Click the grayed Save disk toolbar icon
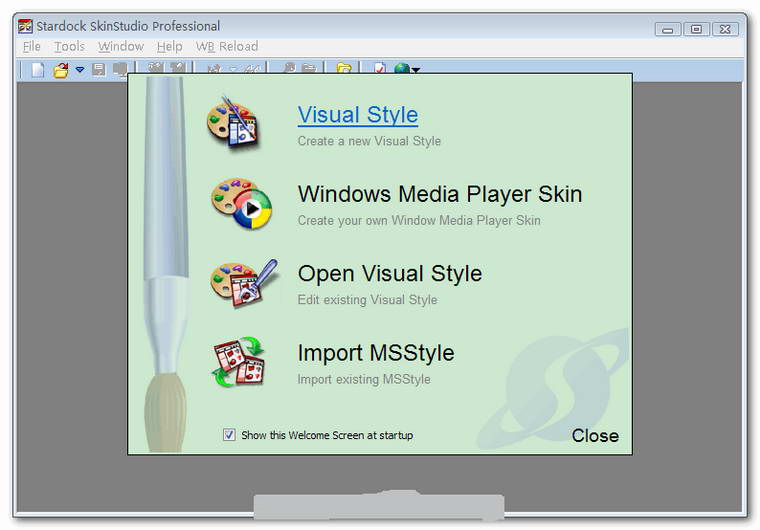 pos(99,70)
